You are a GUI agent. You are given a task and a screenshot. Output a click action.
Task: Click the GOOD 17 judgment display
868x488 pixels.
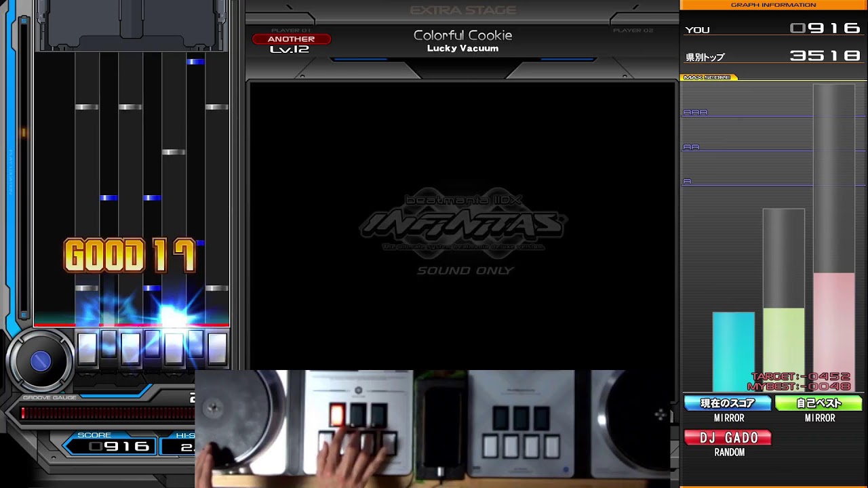point(130,256)
